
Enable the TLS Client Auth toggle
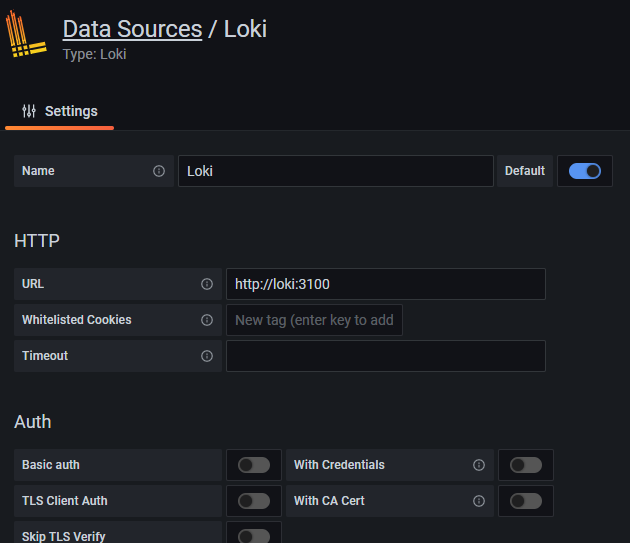(254, 501)
